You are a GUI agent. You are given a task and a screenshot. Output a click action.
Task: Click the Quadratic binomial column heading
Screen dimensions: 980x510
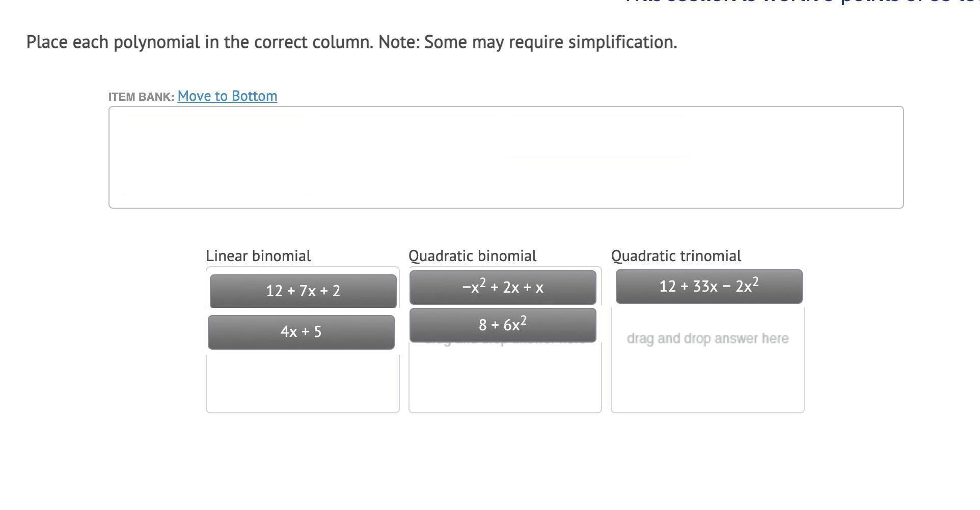[472, 256]
